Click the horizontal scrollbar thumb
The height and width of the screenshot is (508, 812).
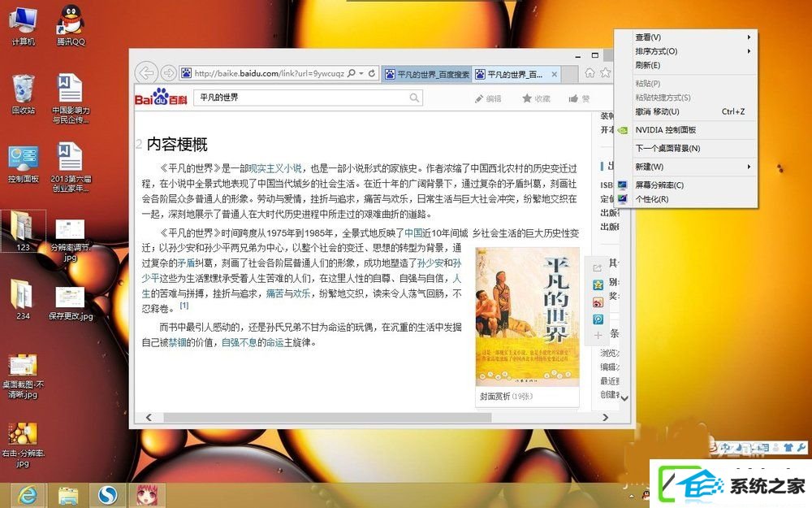[327, 417]
